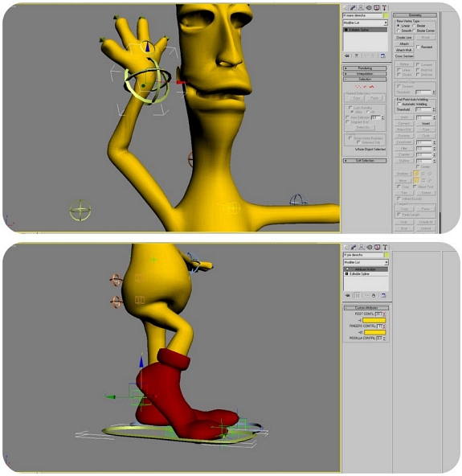Select the red Spline sub-object icon in Selection

371,87
